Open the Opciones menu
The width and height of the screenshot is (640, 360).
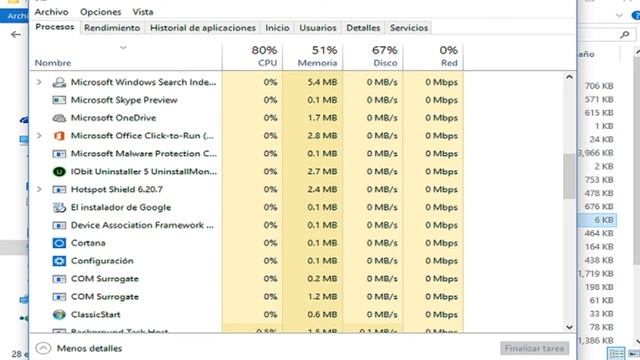tap(100, 12)
